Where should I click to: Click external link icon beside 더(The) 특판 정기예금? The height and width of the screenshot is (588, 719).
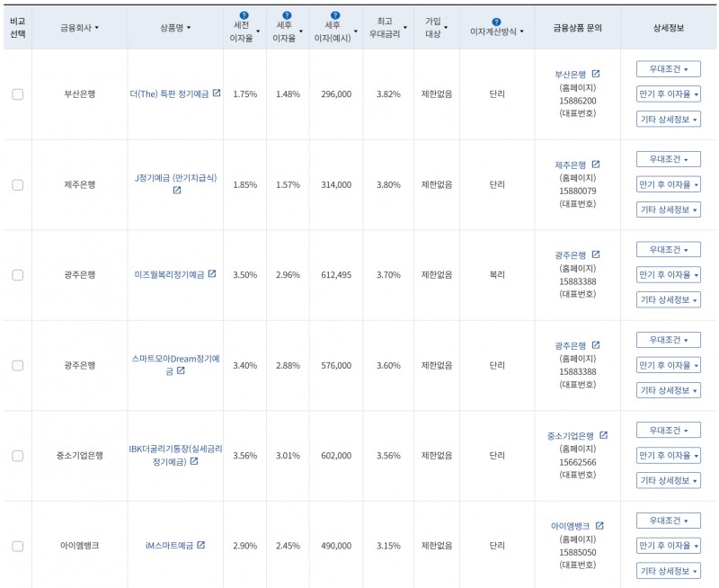tap(217, 94)
